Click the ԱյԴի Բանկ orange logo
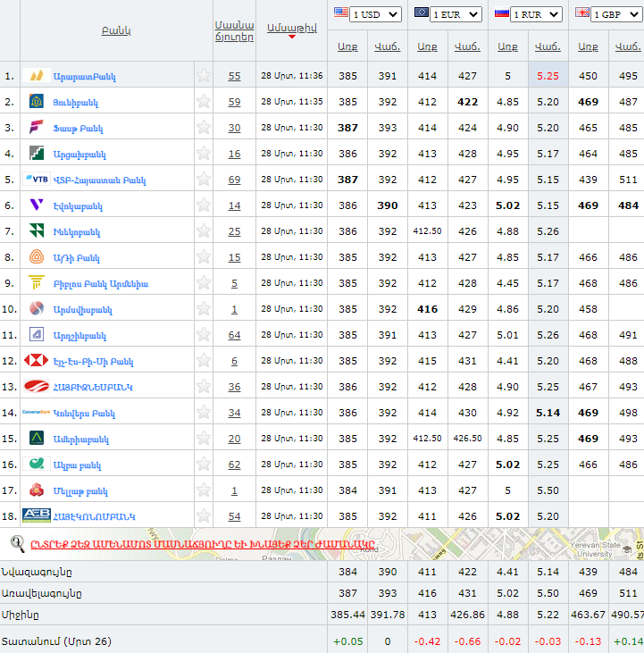This screenshot has height=653, width=644. 37,256
